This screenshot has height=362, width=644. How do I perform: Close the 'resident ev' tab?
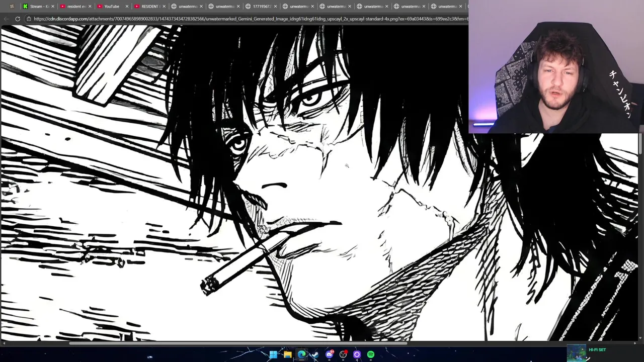90,7
